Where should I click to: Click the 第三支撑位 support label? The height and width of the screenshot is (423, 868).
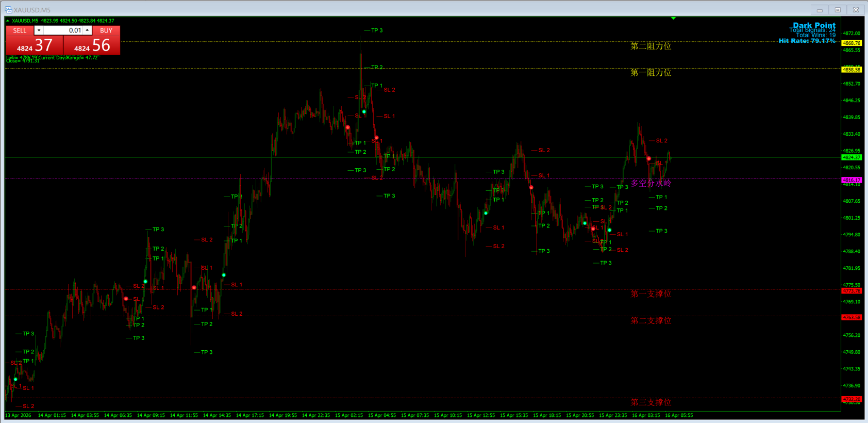coord(651,402)
